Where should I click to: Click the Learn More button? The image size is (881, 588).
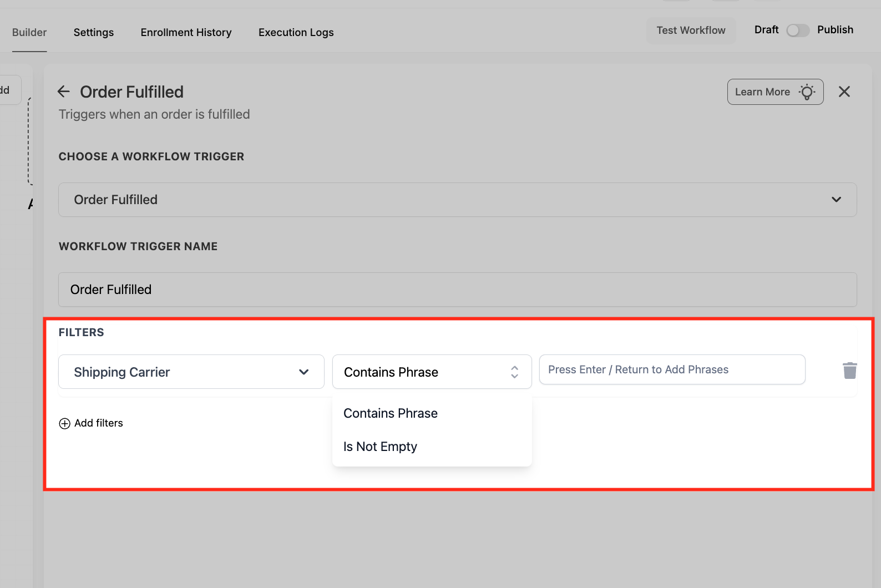775,92
